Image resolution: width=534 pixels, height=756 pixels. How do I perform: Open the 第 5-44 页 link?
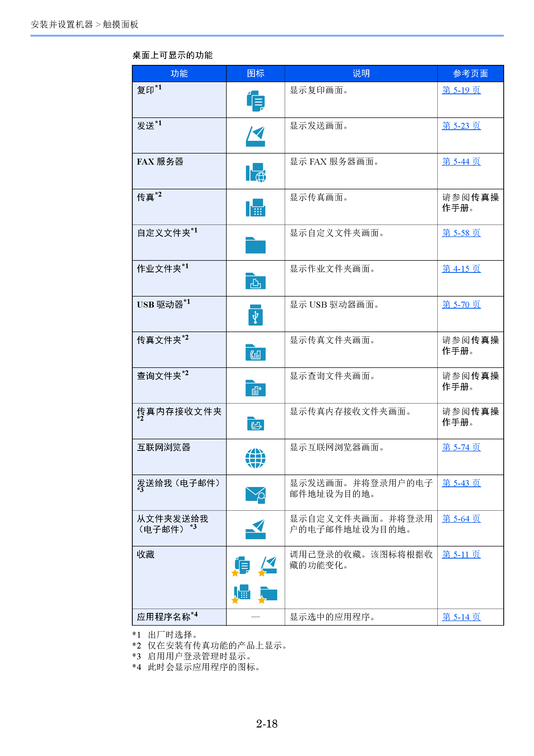click(461, 161)
